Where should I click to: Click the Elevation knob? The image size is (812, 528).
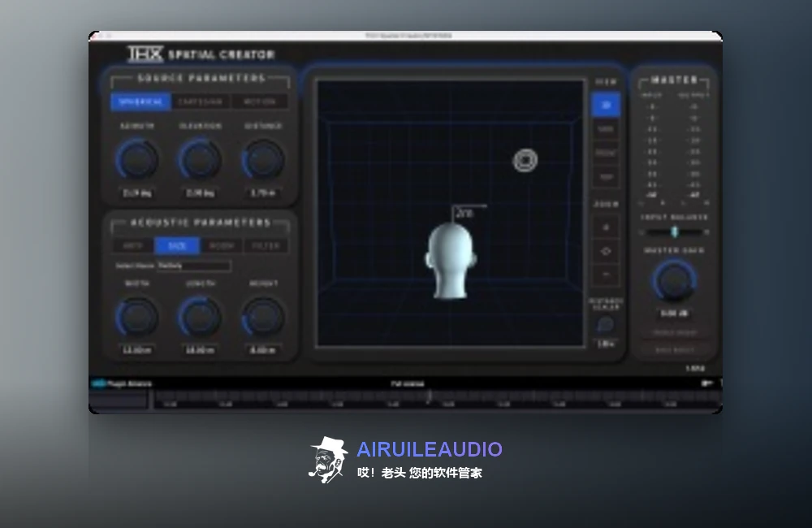[200, 159]
